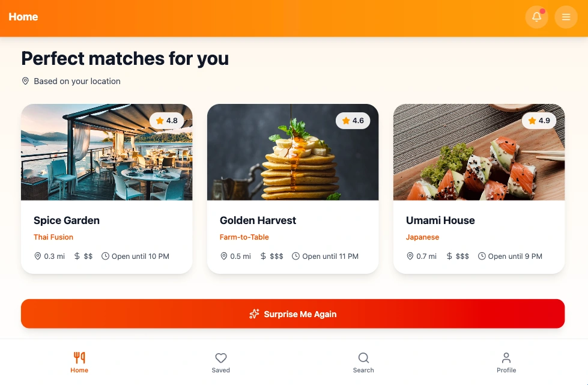Viewport: 588px width, 385px height.
Task: Click the 4.9 star rating on Umami House
Action: tap(539, 120)
